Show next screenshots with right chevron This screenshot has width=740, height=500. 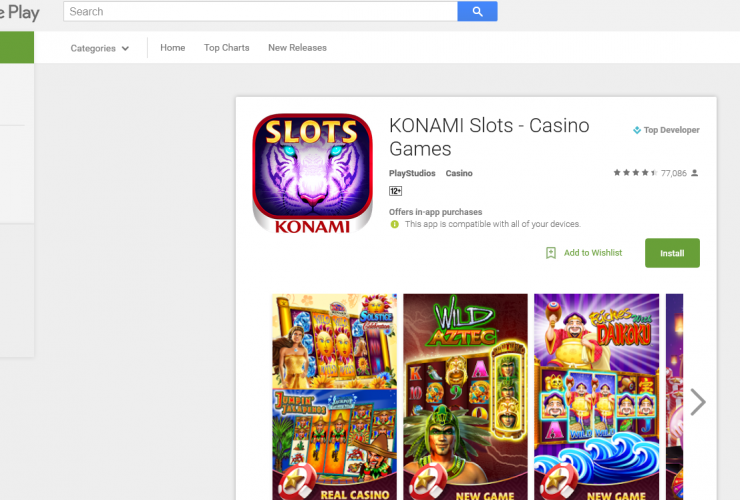(698, 402)
